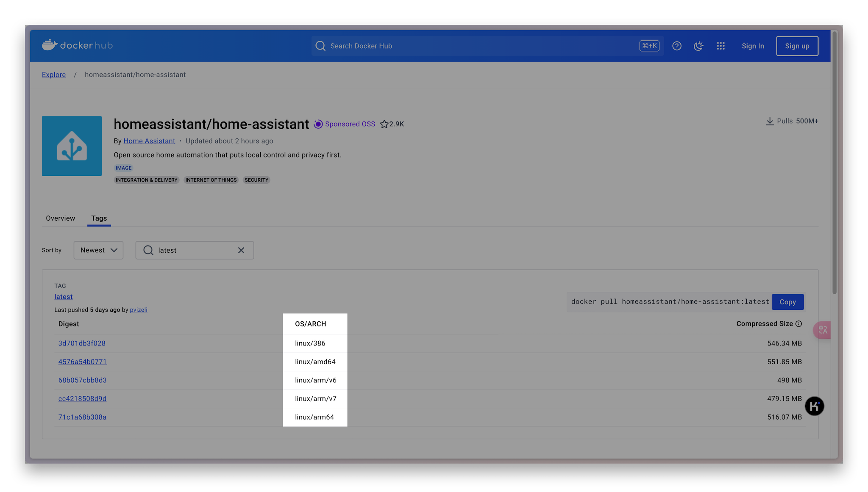Click the Sign In link
Image resolution: width=868 pixels, height=492 pixels.
click(753, 46)
